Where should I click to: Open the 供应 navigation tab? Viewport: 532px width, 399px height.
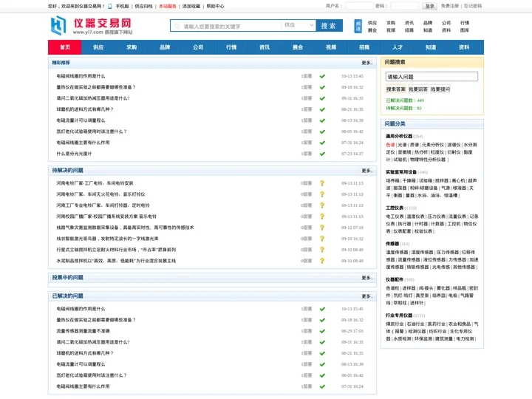click(98, 47)
